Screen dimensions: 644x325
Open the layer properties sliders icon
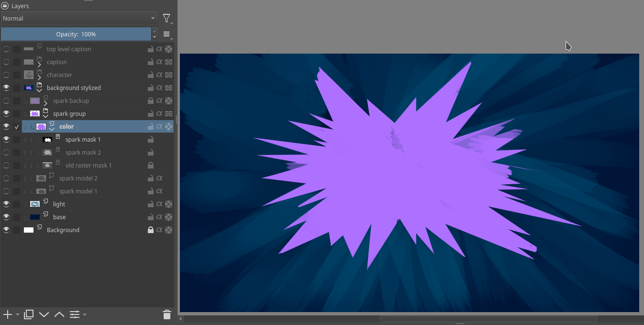click(x=75, y=314)
